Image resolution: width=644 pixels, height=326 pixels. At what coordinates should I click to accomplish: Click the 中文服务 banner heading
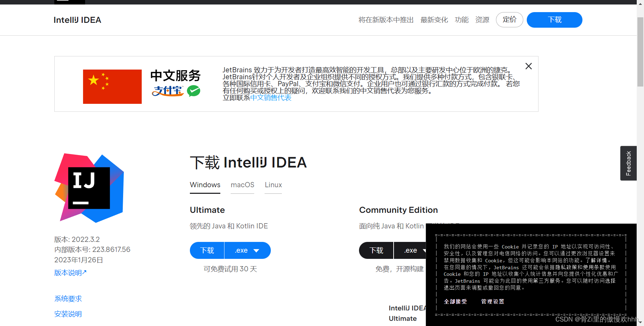tap(175, 76)
